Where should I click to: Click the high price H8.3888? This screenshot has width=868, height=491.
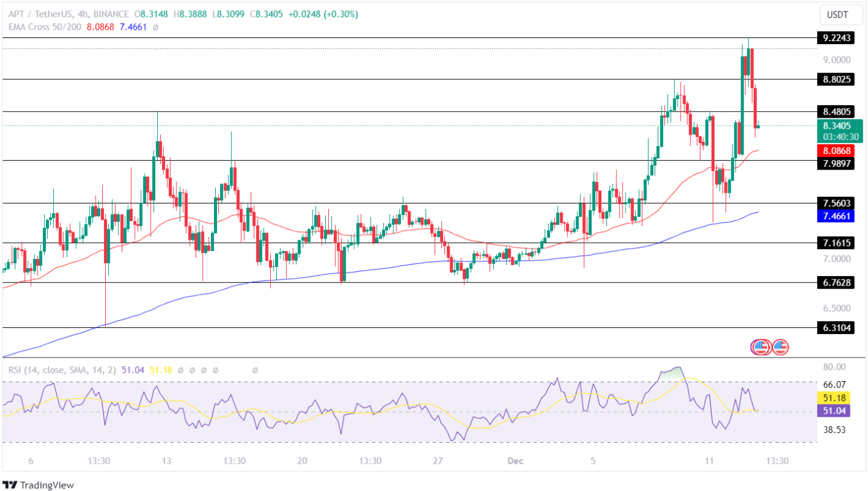pyautogui.click(x=190, y=14)
